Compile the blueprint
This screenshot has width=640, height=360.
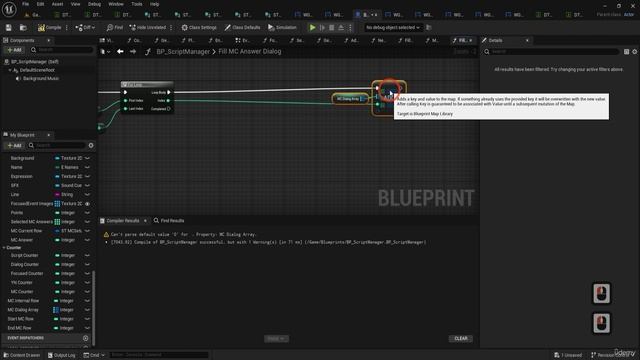coord(49,27)
